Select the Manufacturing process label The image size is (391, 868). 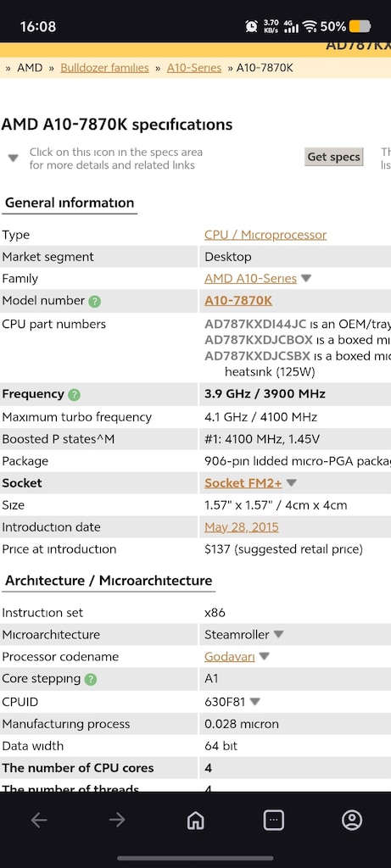66,724
